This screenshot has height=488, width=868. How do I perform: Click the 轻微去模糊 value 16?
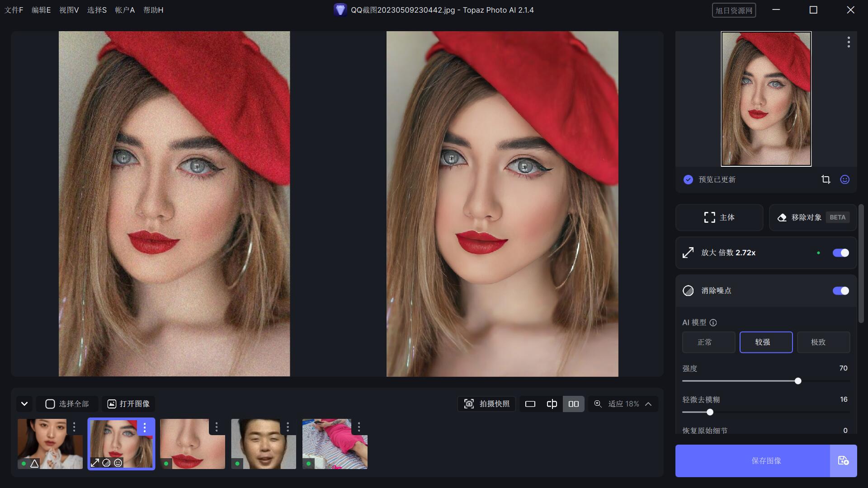pos(844,399)
